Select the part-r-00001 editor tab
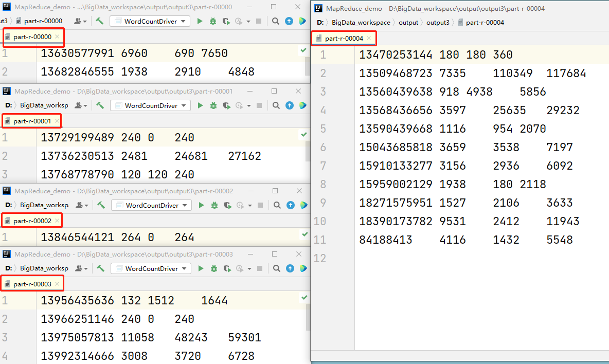 pyautogui.click(x=32, y=121)
